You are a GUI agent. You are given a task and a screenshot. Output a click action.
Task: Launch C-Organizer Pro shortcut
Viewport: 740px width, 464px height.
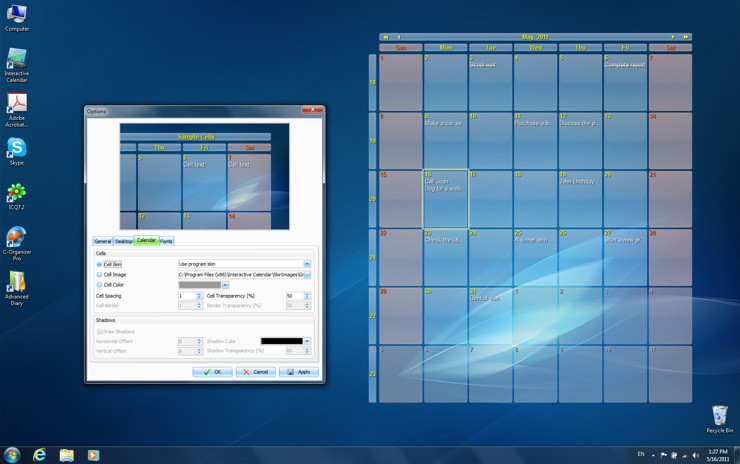click(x=17, y=244)
